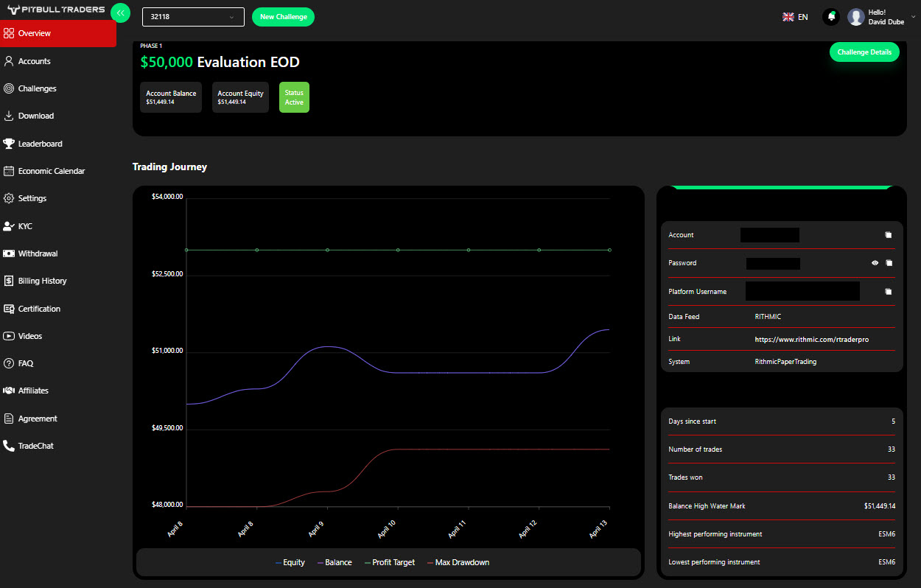The height and width of the screenshot is (588, 921).
Task: Click the notification bell icon
Action: click(831, 17)
